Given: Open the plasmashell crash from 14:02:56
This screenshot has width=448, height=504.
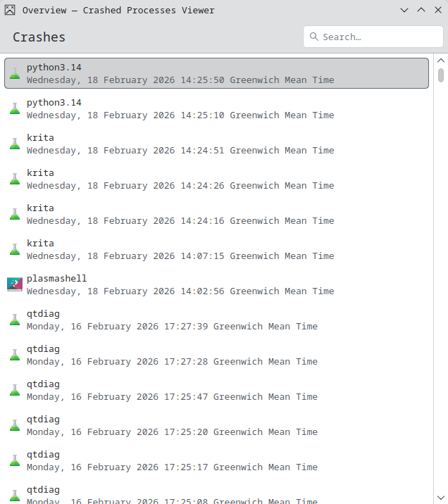Looking at the screenshot, I should tap(180, 284).
